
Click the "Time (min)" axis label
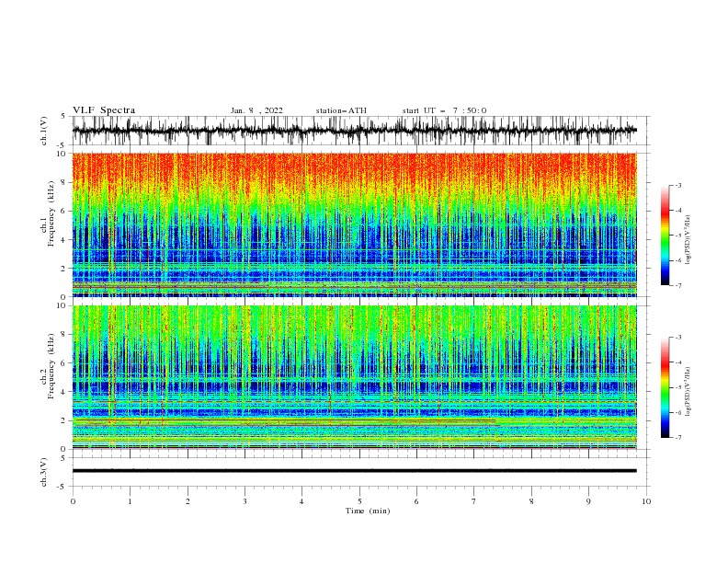pyautogui.click(x=368, y=511)
